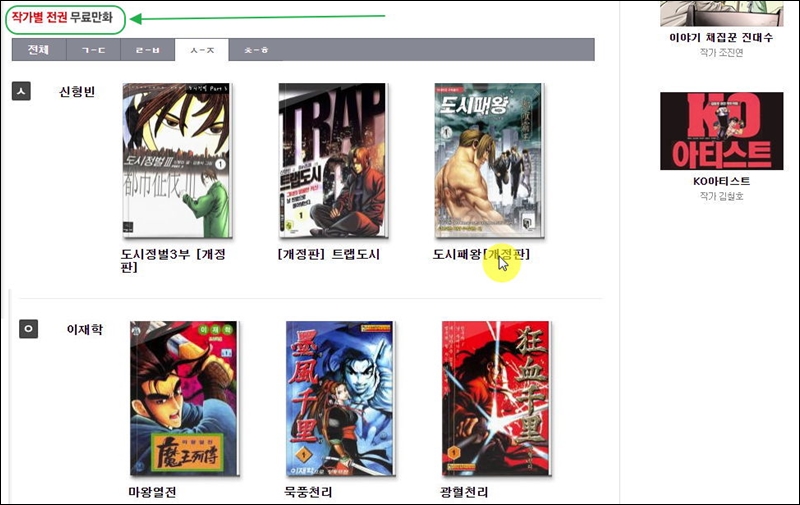Open the KO아티스트 banner image
800x505 pixels.
[x=721, y=131]
